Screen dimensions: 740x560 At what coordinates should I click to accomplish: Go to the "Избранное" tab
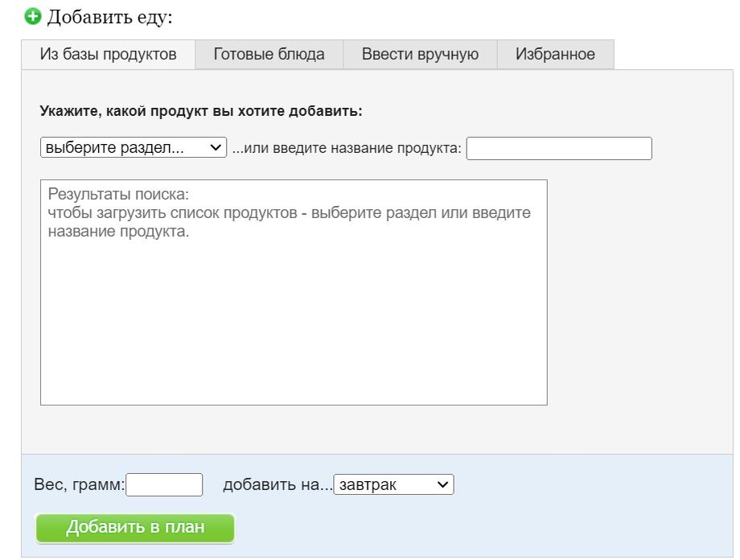pos(555,55)
